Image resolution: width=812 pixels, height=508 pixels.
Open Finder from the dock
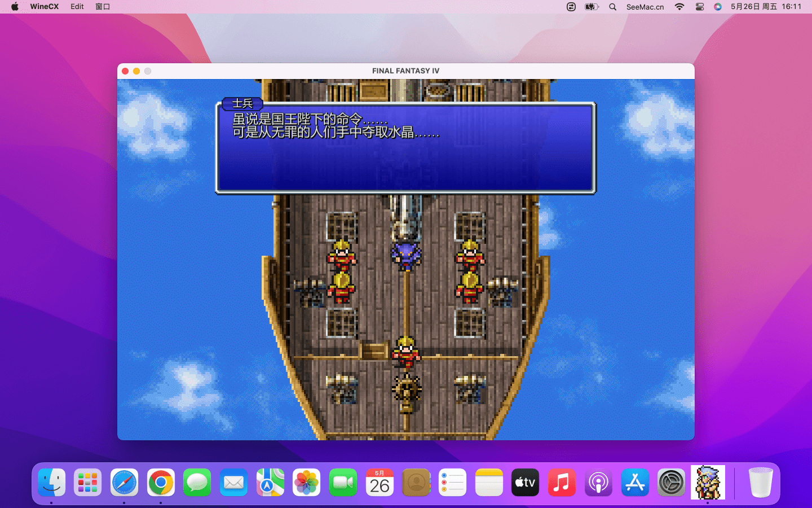51,483
